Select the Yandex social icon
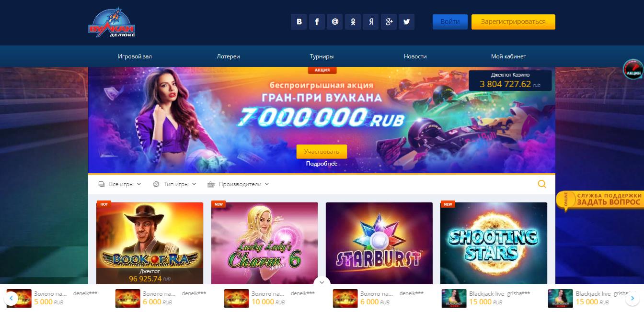The height and width of the screenshot is (312, 644). (x=371, y=22)
